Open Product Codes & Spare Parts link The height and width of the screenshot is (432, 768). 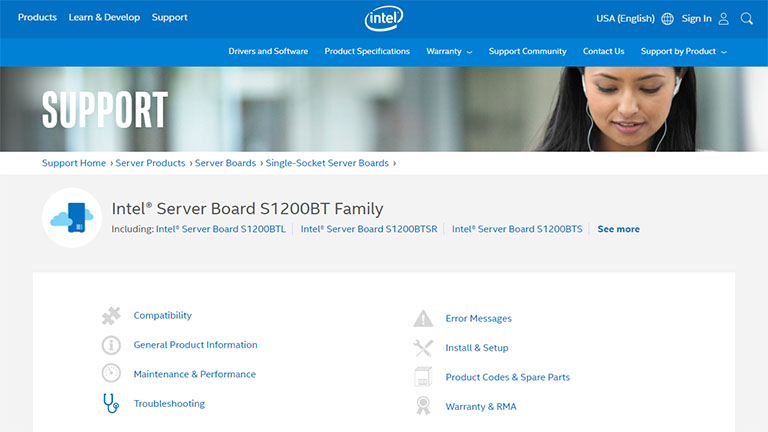(507, 377)
